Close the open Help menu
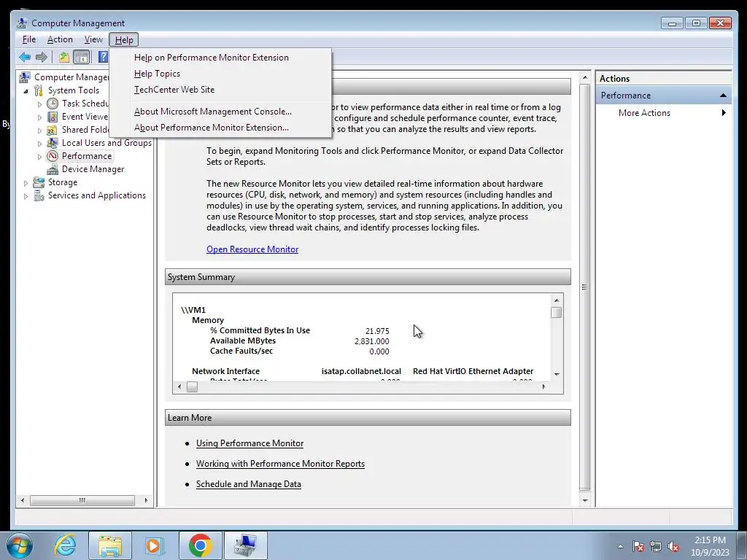Image resolution: width=747 pixels, height=560 pixels. pos(124,40)
